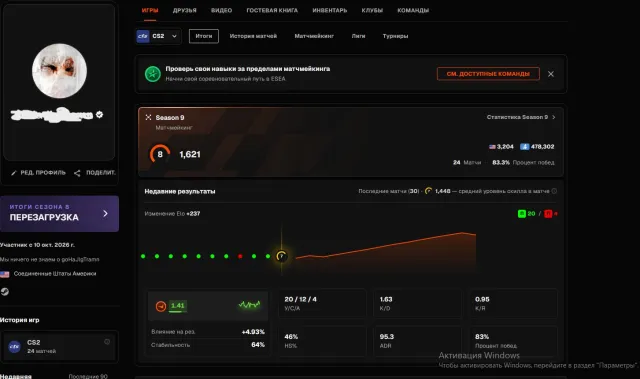Switch to the ДРУЗЬЯ tab
640x379 pixels.
tap(184, 11)
